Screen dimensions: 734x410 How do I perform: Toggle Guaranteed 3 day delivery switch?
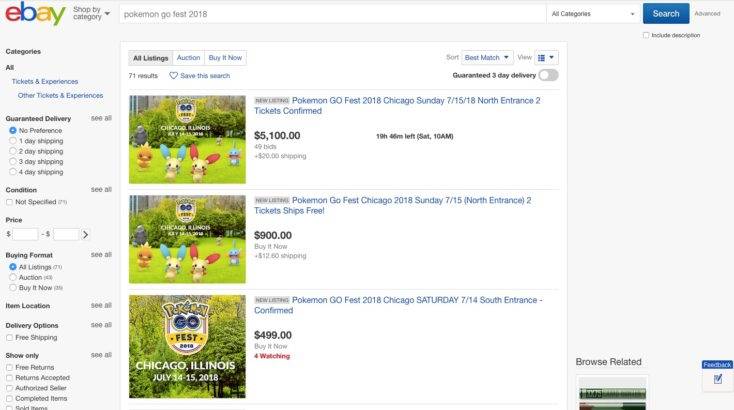pyautogui.click(x=548, y=75)
